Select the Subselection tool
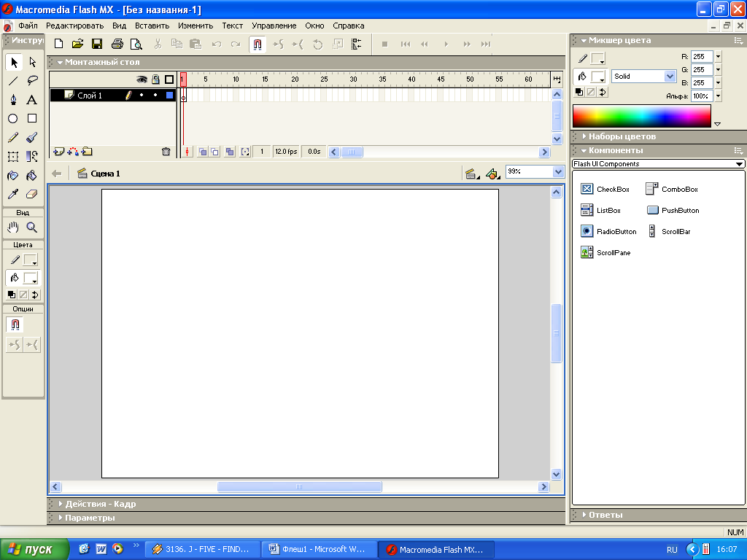The image size is (747, 560). 32,62
